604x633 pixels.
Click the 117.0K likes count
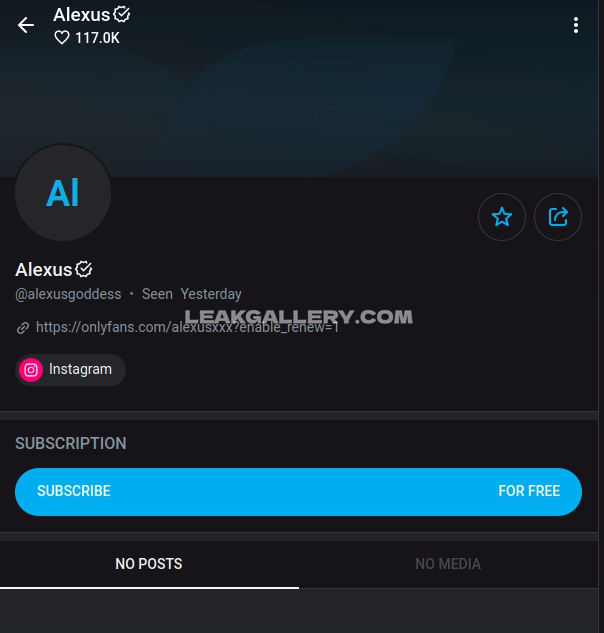pyautogui.click(x=97, y=38)
